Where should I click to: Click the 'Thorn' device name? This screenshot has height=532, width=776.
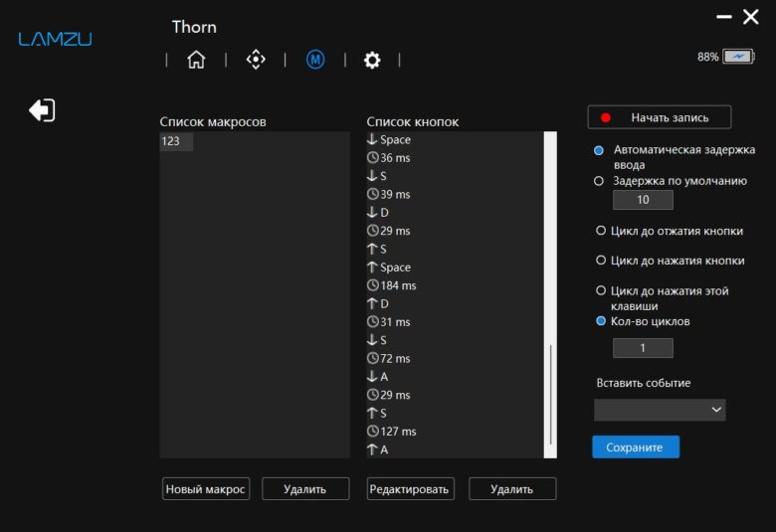pyautogui.click(x=194, y=27)
